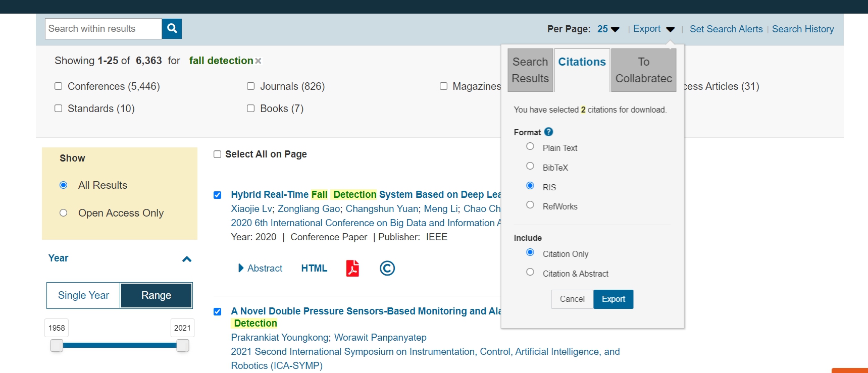Click the magnifying glass search icon

pyautogui.click(x=172, y=29)
